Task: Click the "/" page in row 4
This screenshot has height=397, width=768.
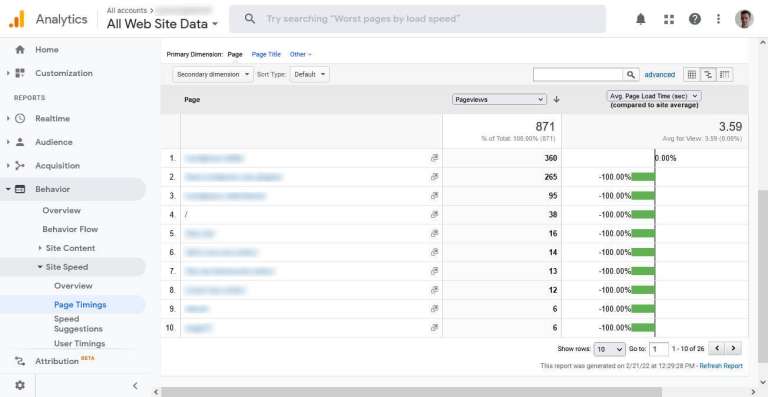Action: 186,214
